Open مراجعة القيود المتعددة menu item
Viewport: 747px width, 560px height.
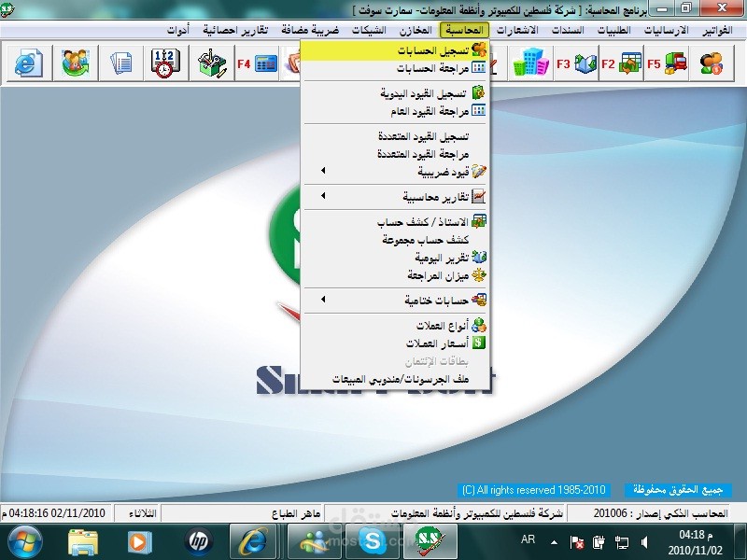pos(395,154)
